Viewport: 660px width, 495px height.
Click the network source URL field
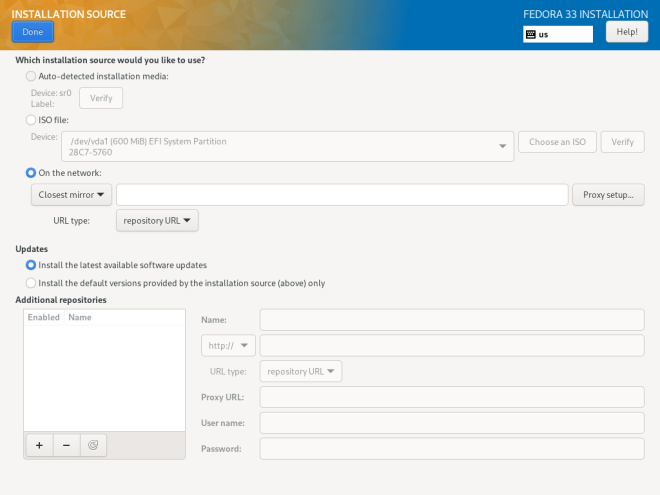click(x=342, y=195)
